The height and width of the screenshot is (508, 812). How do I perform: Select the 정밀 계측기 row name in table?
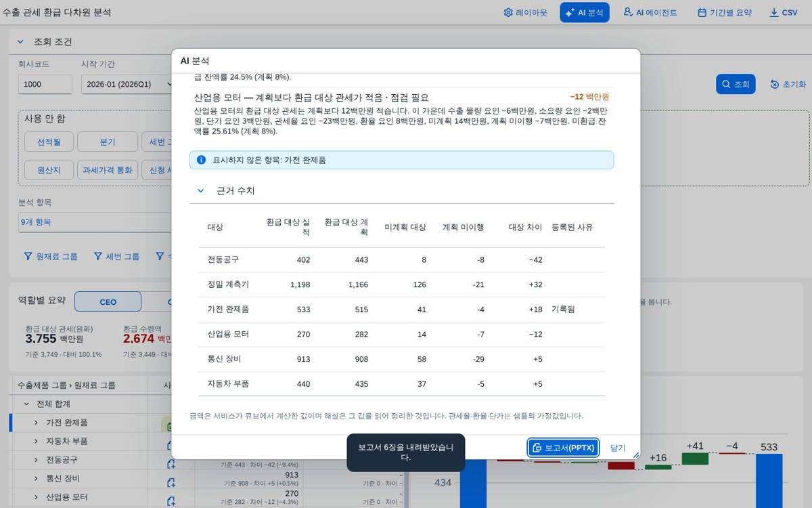[228, 284]
